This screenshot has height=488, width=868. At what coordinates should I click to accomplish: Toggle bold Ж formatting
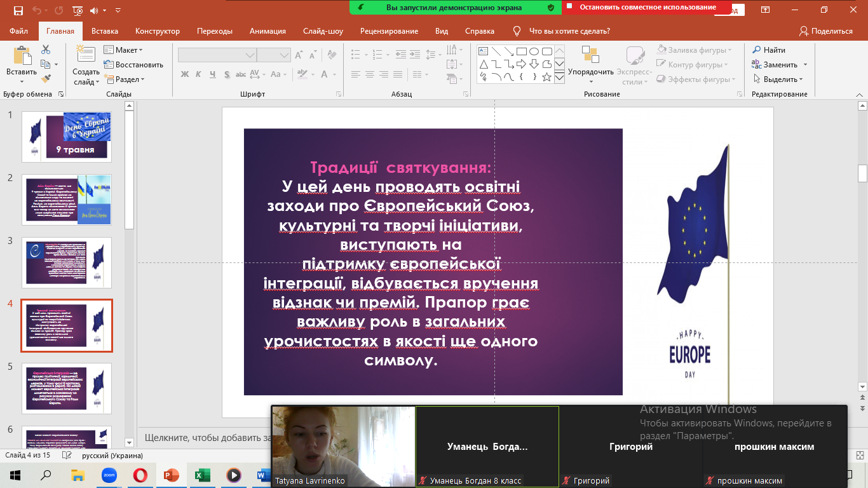185,74
